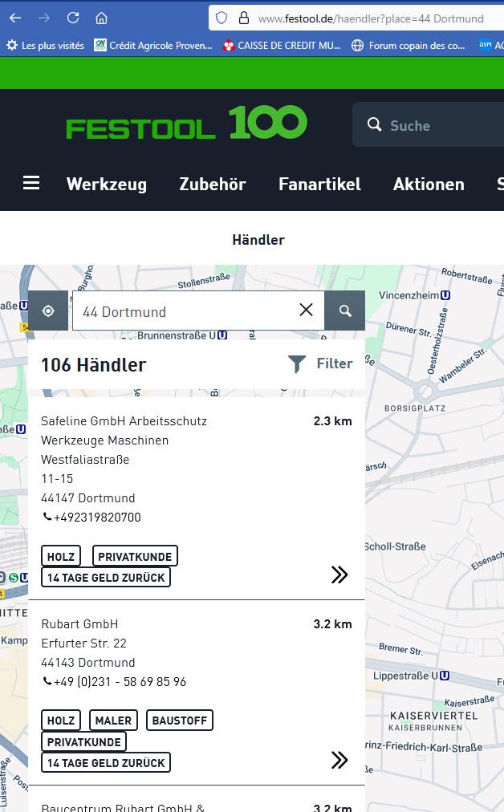Submit dealer search with magnifier button
The height and width of the screenshot is (812, 504).
pos(345,311)
